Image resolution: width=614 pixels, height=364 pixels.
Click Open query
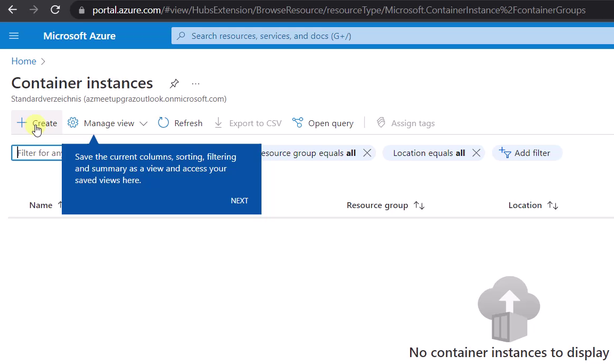(323, 123)
